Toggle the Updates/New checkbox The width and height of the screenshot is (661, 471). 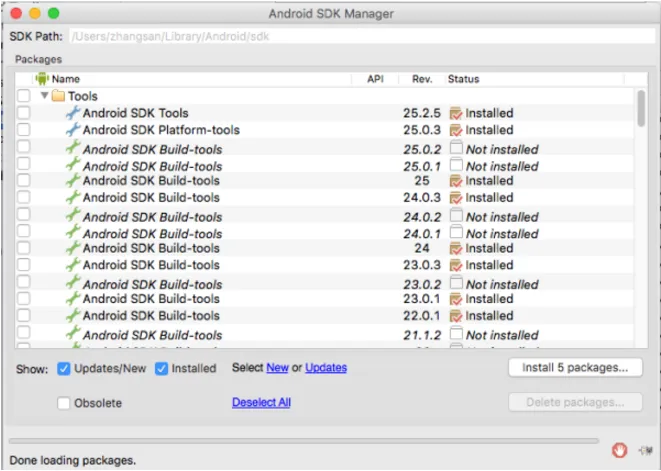click(x=64, y=368)
